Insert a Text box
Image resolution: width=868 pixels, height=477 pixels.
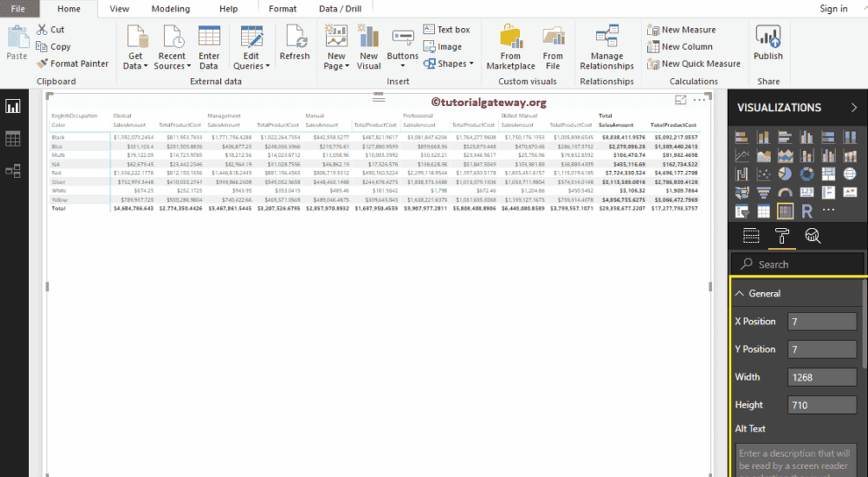click(447, 30)
